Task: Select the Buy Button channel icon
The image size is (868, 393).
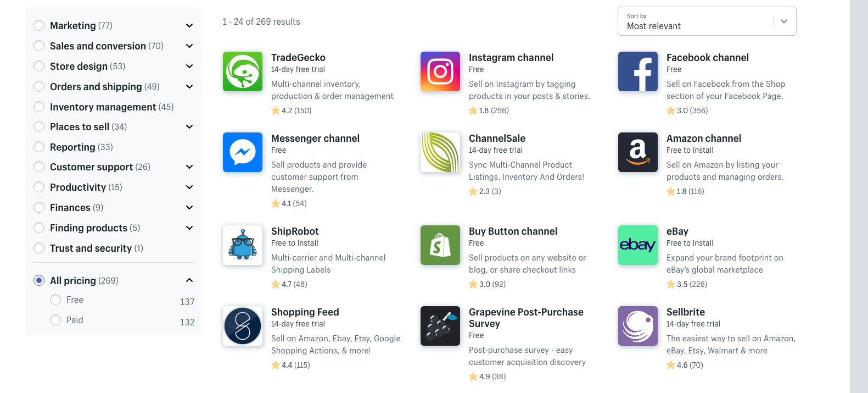Action: [440, 245]
